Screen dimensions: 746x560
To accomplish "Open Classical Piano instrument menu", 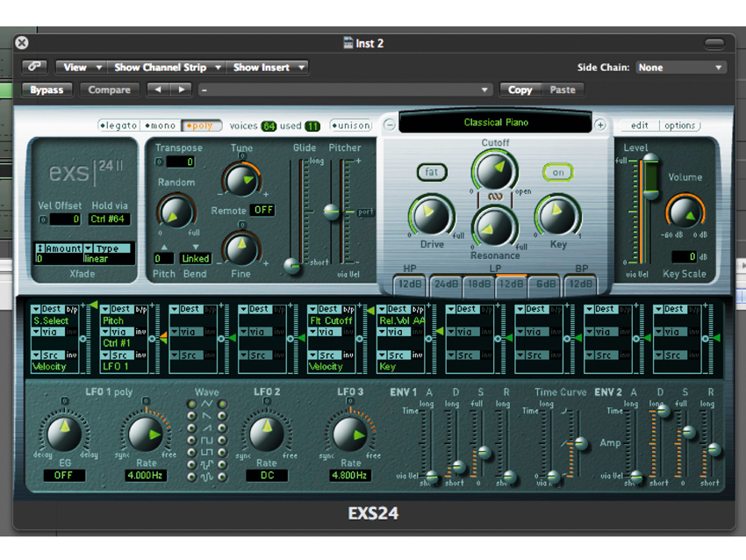I will point(495,122).
